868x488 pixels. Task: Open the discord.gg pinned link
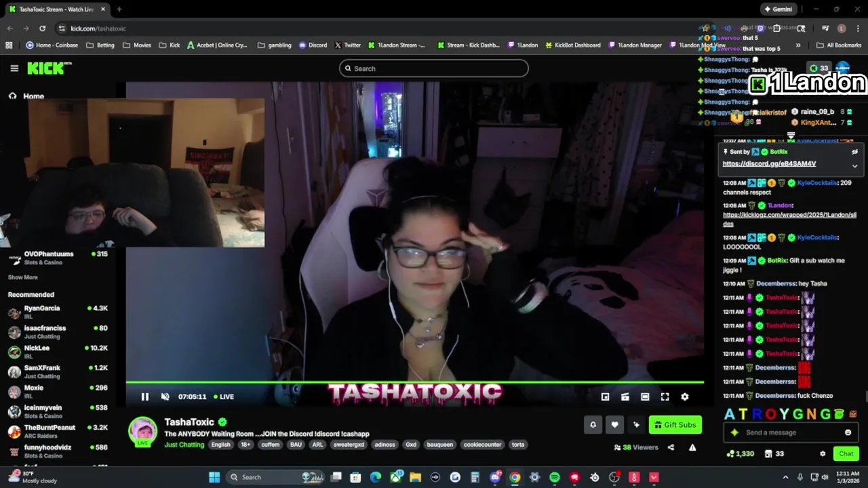tap(769, 163)
